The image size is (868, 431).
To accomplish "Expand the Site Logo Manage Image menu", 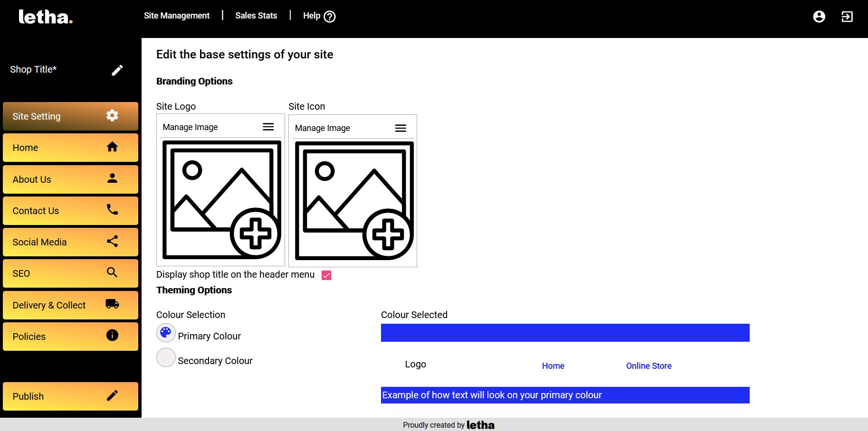I will pyautogui.click(x=268, y=127).
